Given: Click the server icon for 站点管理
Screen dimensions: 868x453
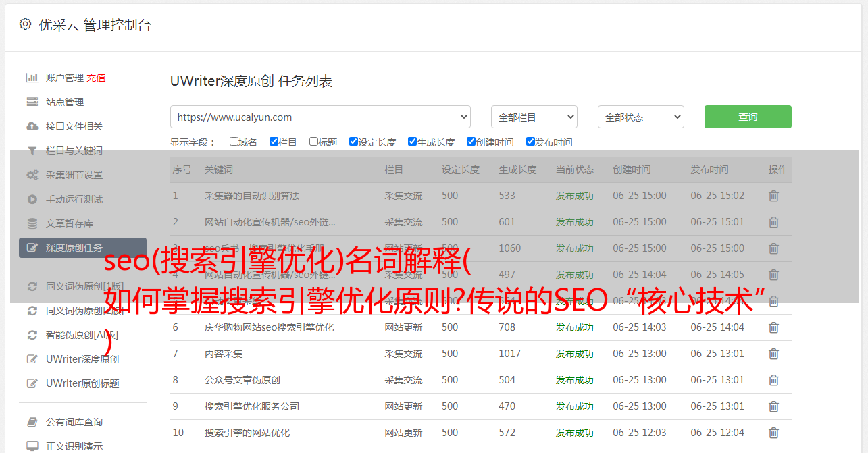Looking at the screenshot, I should tap(32, 102).
